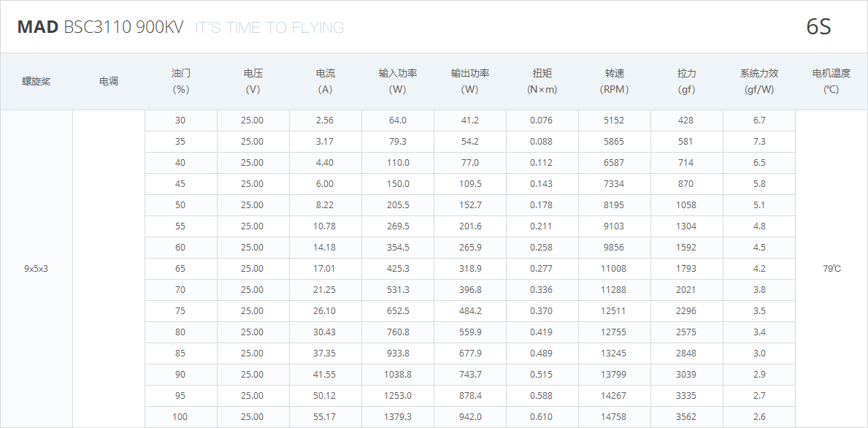Select the 输入功率 (W) column header
The height and width of the screenshot is (428, 868).
coord(397,81)
